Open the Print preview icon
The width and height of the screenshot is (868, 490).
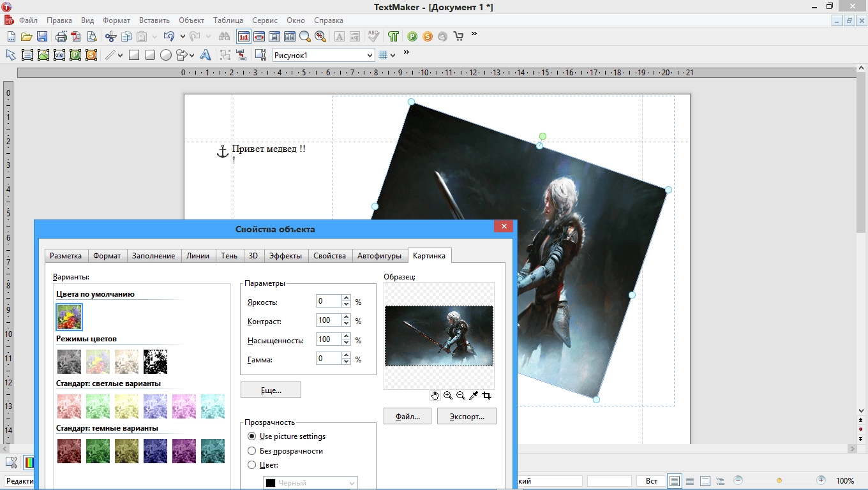coord(91,36)
